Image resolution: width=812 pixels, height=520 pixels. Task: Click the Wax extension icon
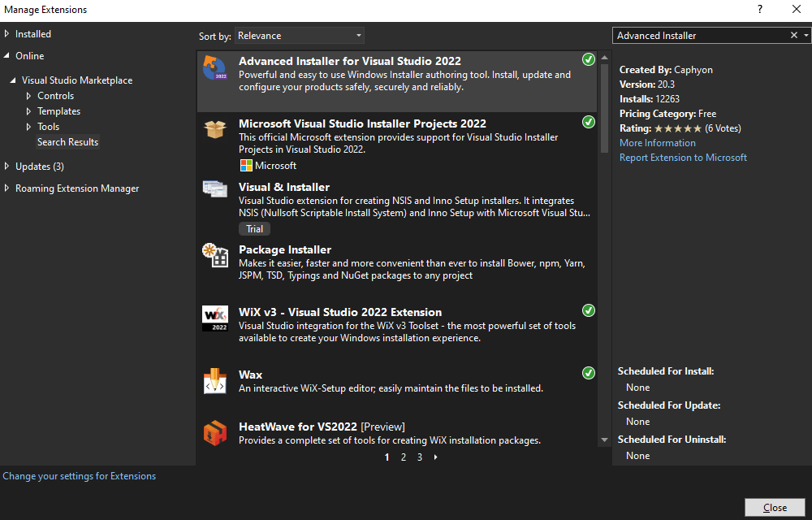tap(215, 381)
